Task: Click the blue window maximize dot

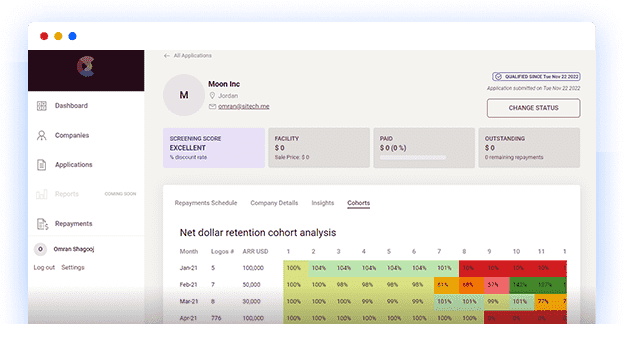Action: point(72,36)
